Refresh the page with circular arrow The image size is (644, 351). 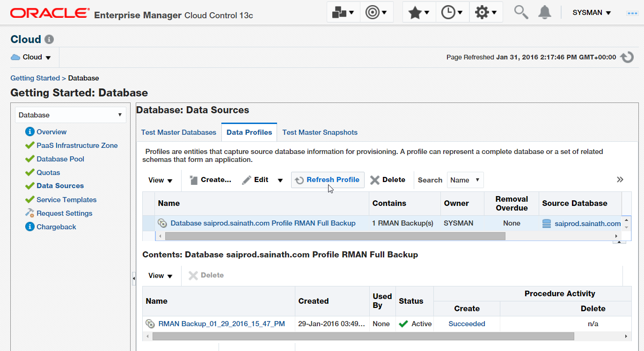pyautogui.click(x=627, y=57)
